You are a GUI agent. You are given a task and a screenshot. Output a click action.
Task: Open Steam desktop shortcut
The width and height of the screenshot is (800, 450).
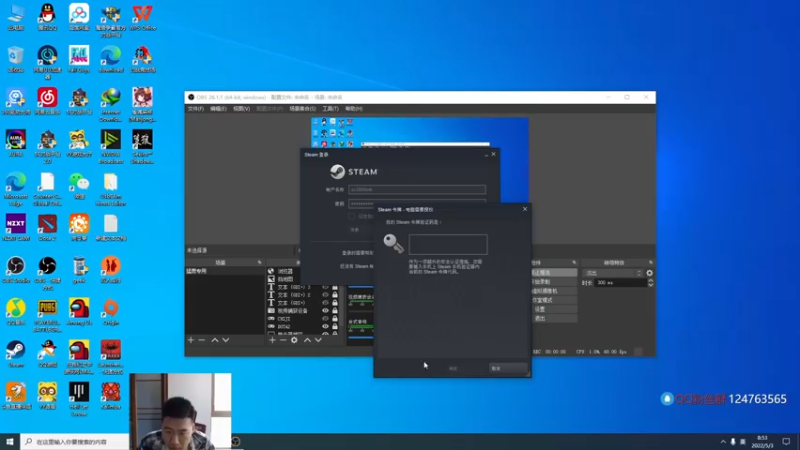pos(16,354)
